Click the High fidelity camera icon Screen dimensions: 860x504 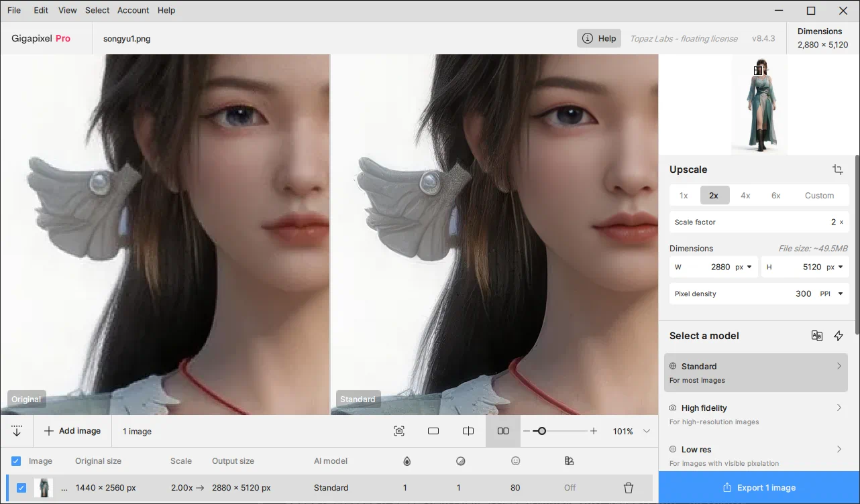click(673, 407)
